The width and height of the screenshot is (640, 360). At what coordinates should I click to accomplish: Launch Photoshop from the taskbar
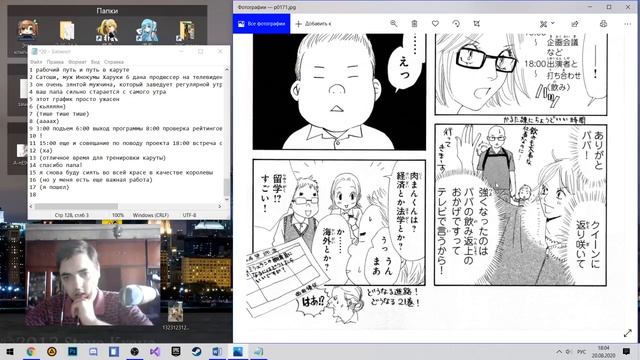(73, 351)
